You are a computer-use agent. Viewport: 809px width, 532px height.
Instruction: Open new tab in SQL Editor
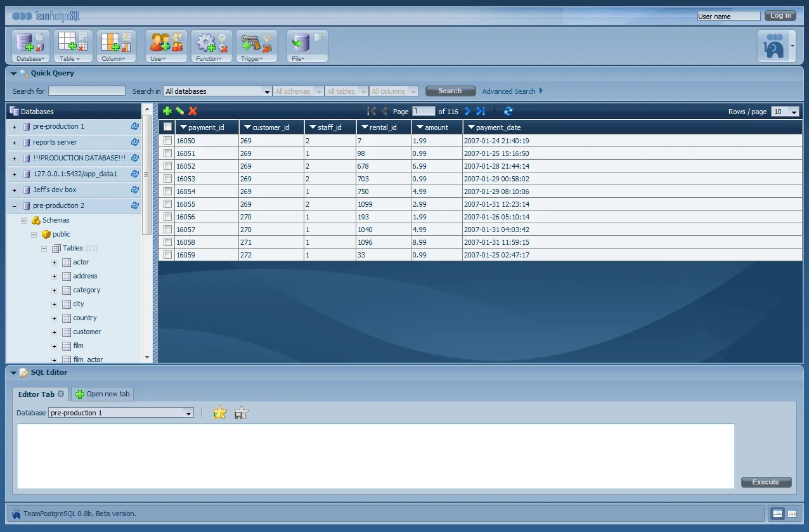coord(102,394)
